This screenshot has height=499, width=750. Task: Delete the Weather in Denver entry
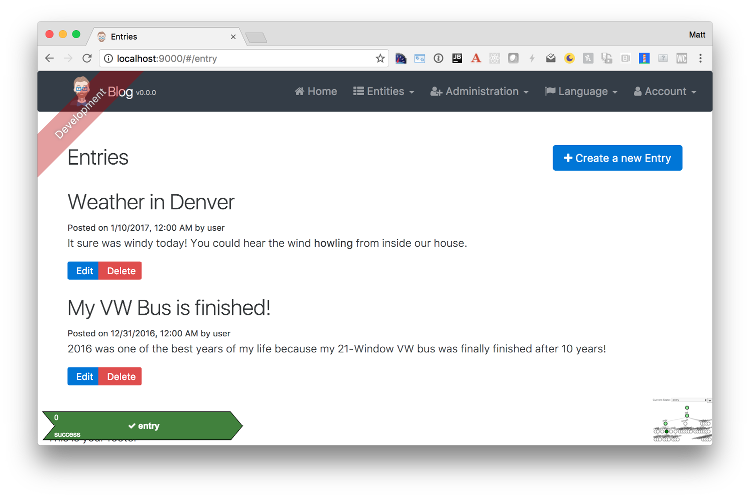[x=121, y=271]
